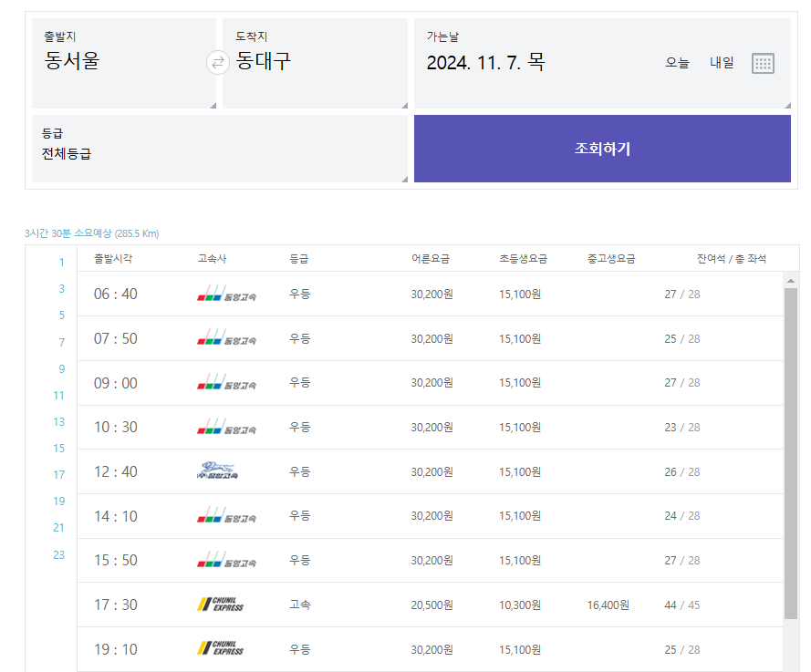Open the 가는날 date field
Viewport: 811px width, 672px height.
point(603,63)
